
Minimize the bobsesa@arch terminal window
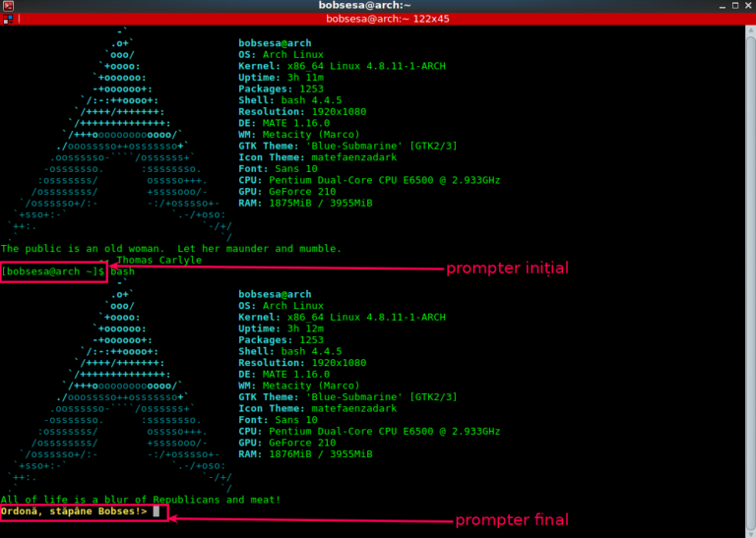click(x=723, y=6)
